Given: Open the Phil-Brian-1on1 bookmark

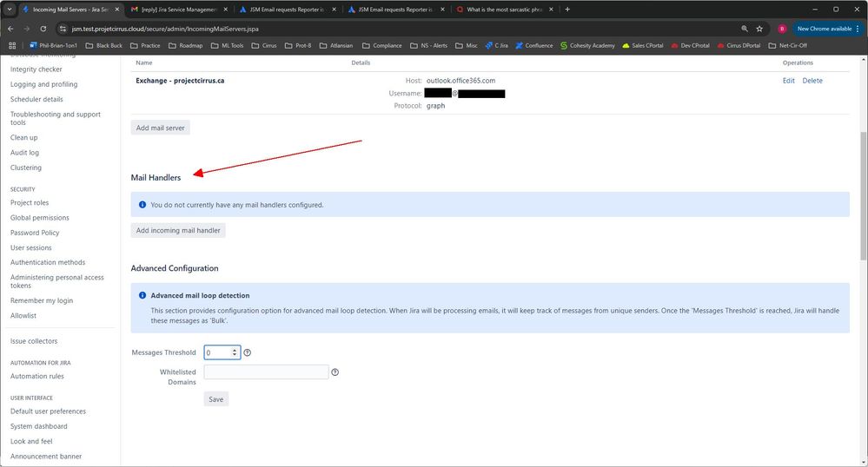Looking at the screenshot, I should (53, 45).
